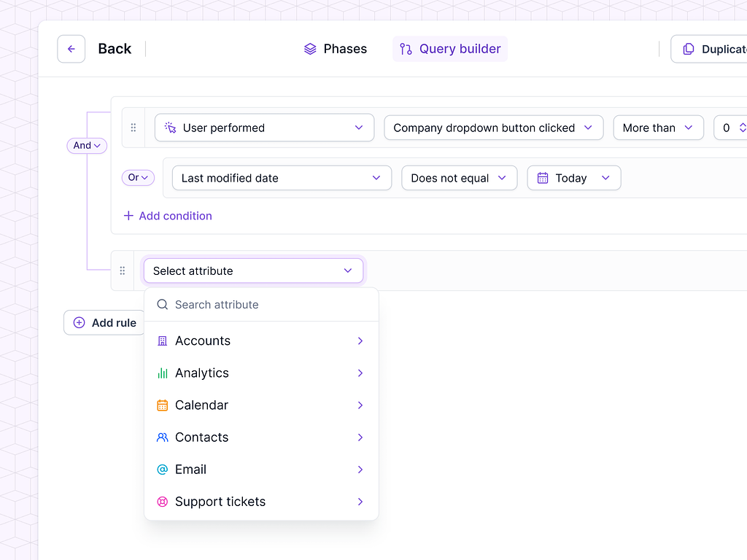
Task: Select Analytics in attribute list
Action: tap(262, 373)
